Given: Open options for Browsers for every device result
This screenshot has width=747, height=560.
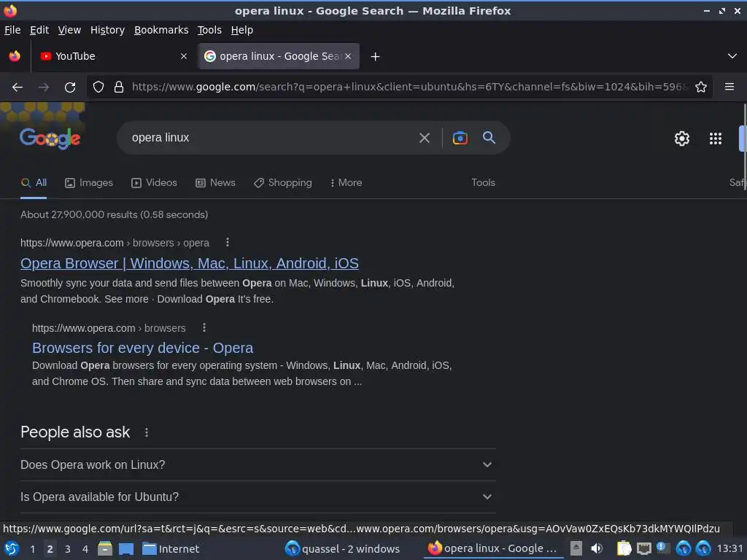Looking at the screenshot, I should point(204,327).
